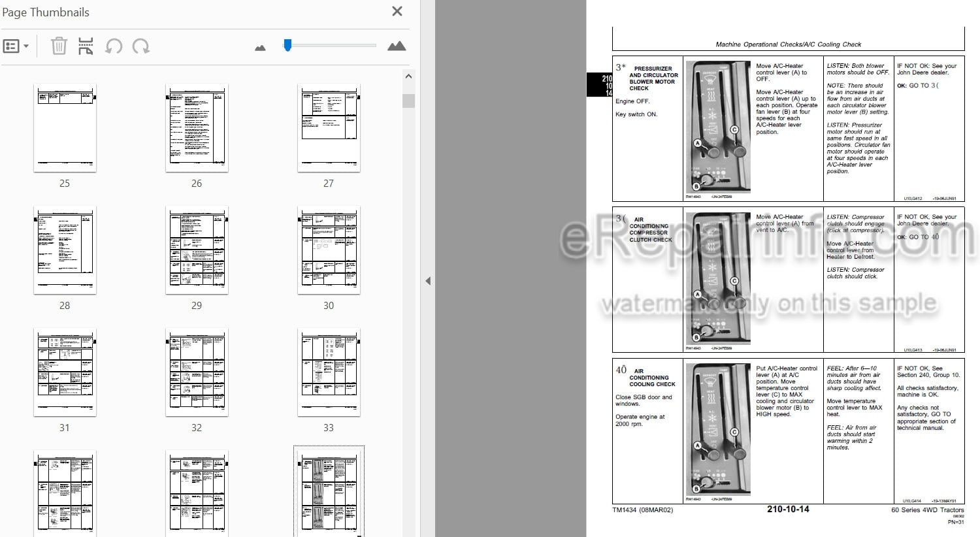Click the thumbnail panel scrollbar thumb
The image size is (980, 537).
[x=409, y=101]
